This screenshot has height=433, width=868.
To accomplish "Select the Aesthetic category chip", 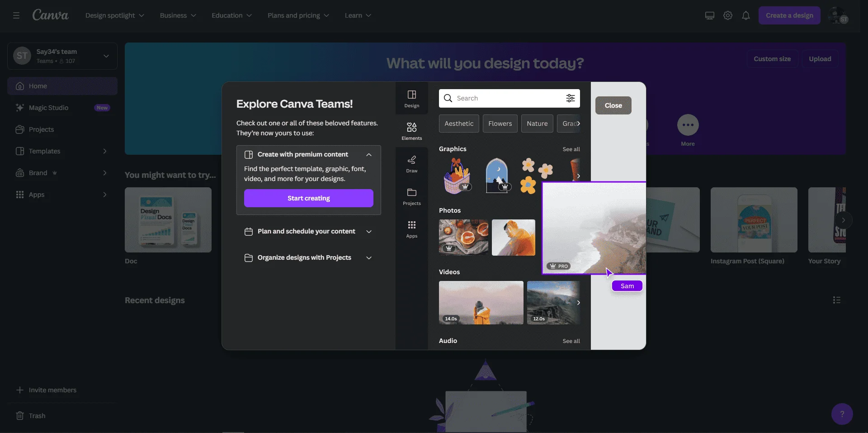I will click(x=459, y=124).
